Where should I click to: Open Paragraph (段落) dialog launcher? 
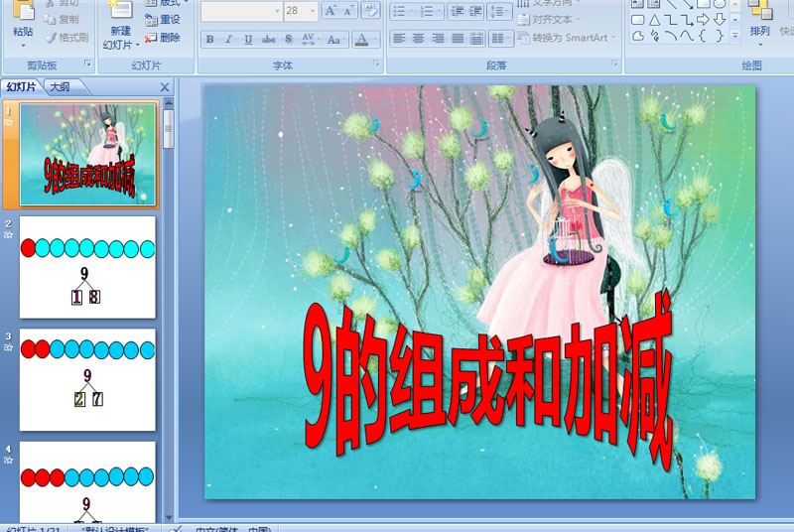[614, 64]
